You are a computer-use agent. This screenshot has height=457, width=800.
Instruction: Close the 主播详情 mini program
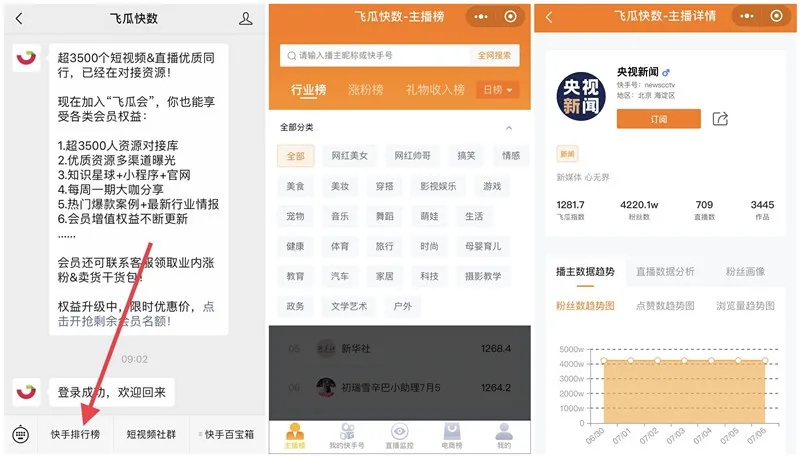tap(776, 16)
